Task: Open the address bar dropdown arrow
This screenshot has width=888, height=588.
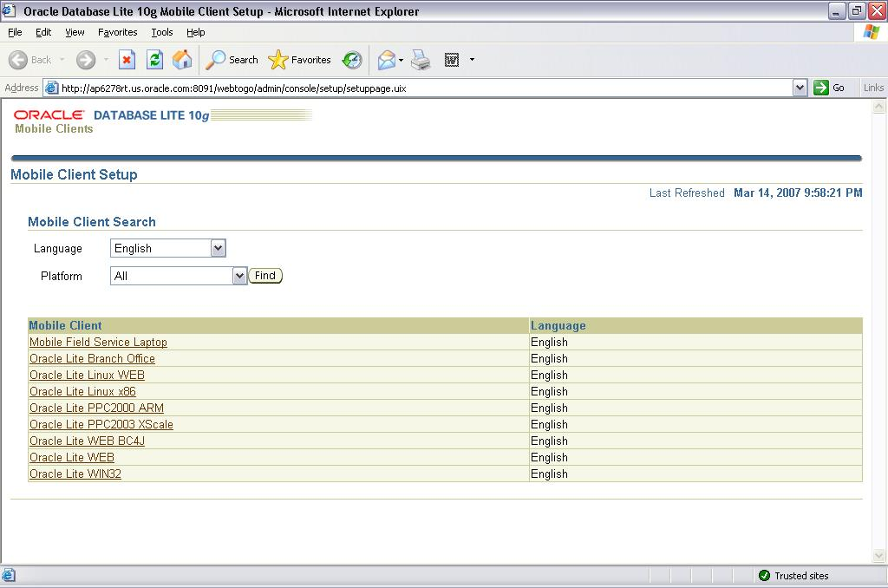Action: pyautogui.click(x=800, y=88)
